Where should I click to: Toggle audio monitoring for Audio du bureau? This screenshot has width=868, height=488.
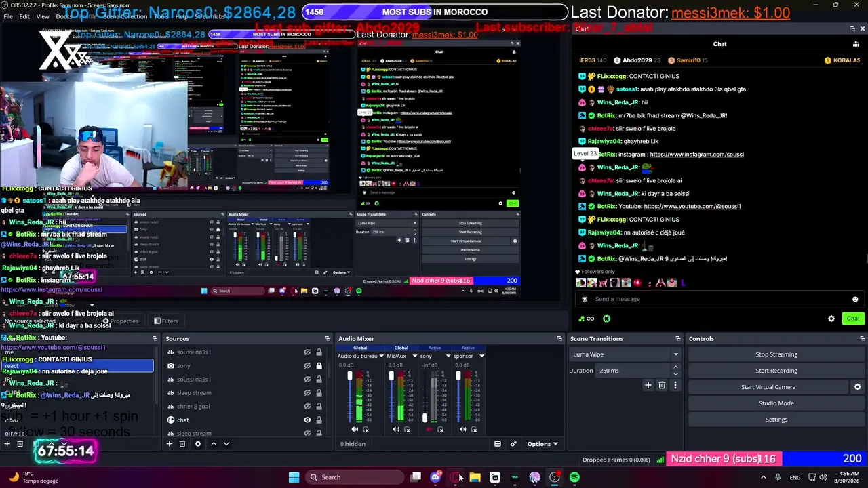click(366, 430)
